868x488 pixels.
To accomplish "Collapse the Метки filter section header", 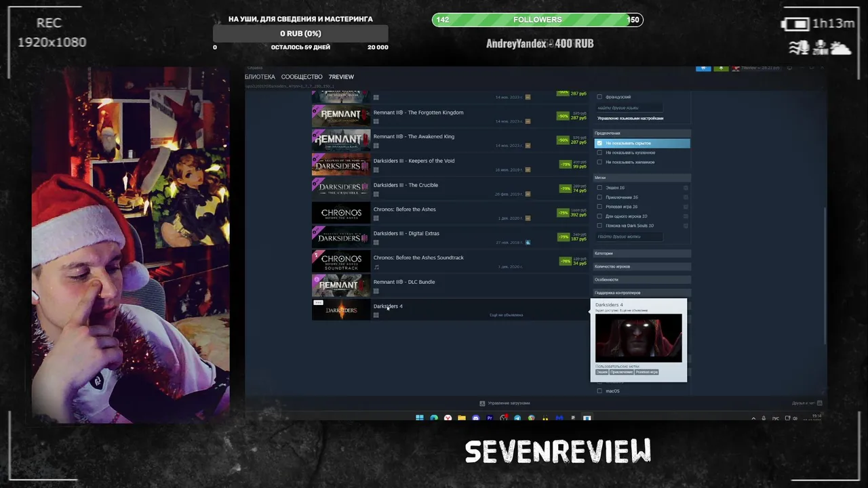I will coord(642,178).
